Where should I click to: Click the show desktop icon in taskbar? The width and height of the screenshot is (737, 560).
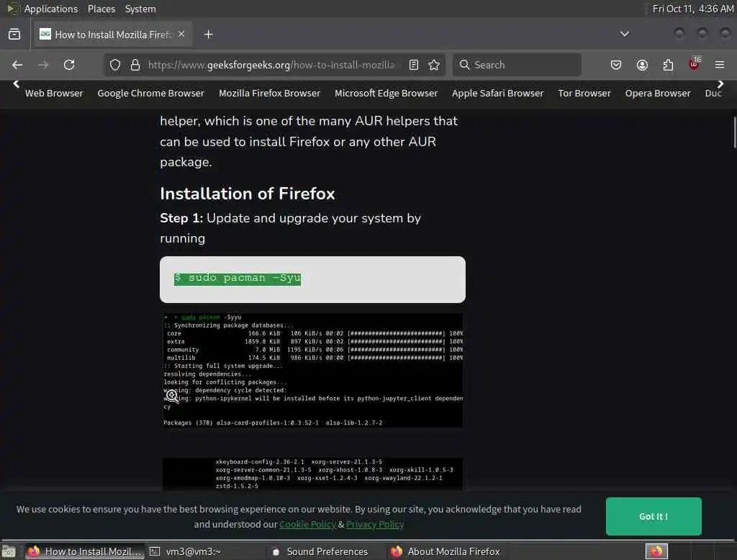[9, 551]
